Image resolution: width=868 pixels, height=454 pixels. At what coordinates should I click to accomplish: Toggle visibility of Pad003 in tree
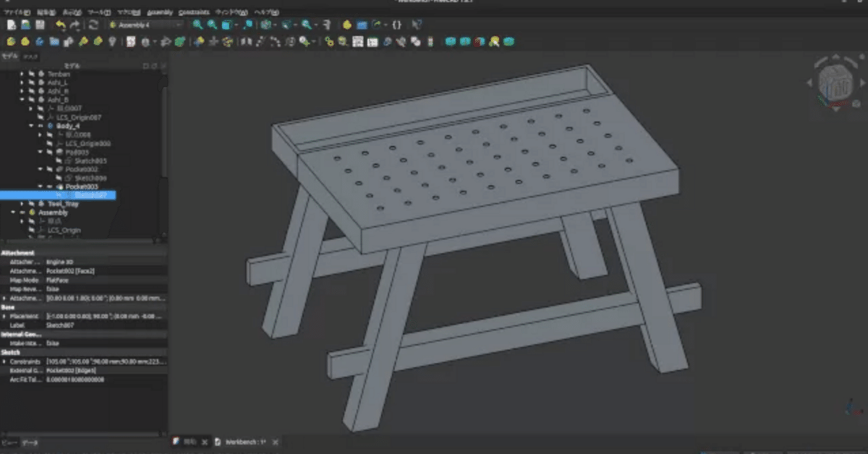[x=48, y=152]
